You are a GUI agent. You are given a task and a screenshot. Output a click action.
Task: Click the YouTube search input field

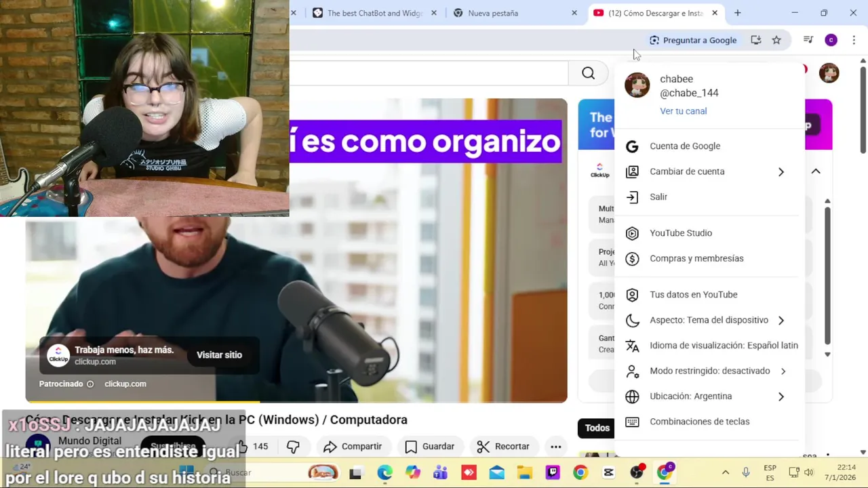[x=429, y=73]
